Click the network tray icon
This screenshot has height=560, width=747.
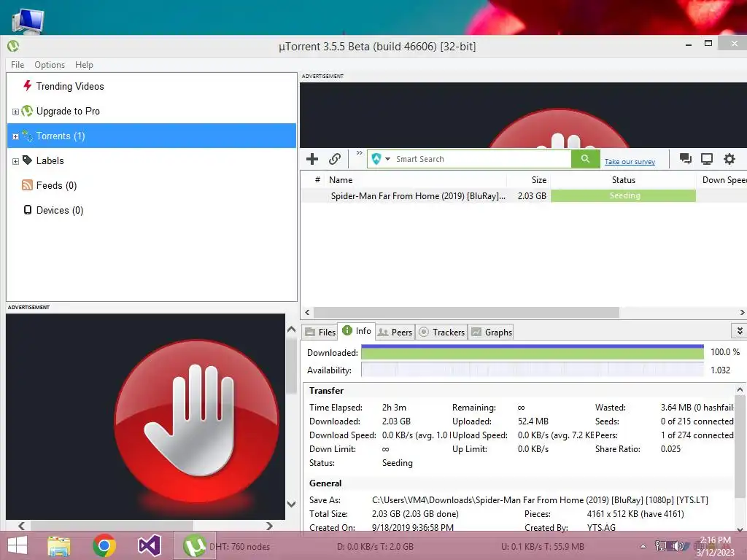(660, 546)
